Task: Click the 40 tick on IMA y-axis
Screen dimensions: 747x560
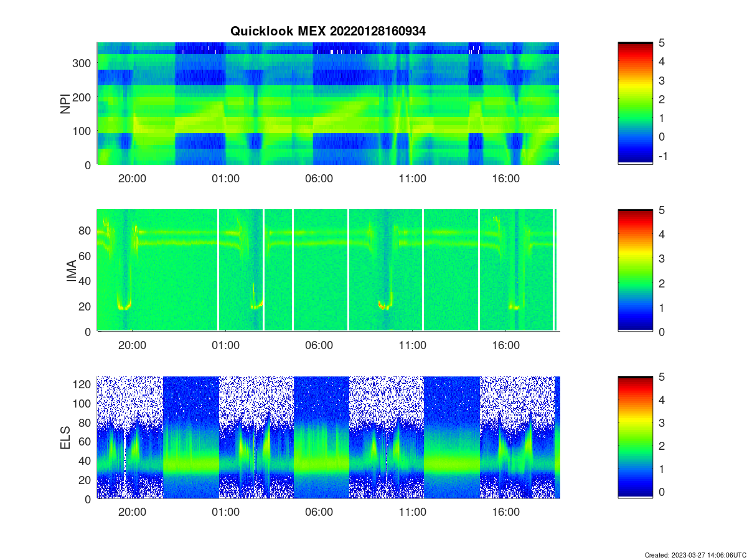Action: click(86, 281)
